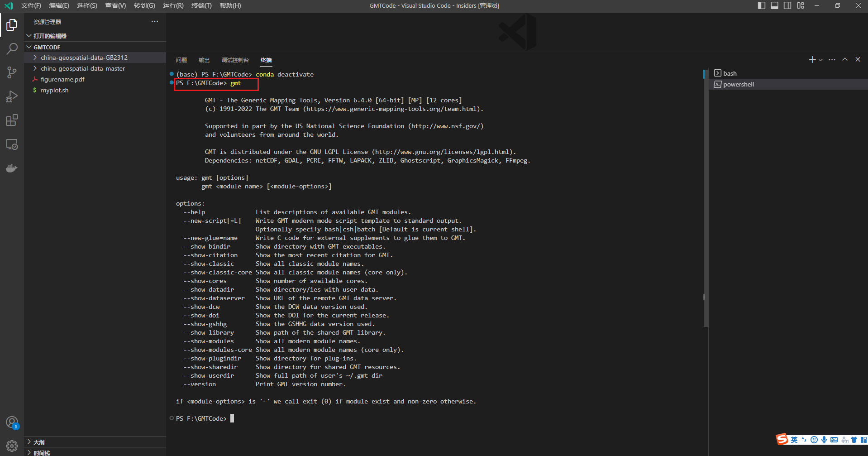Switch to the 调试控制台 panel tab

point(235,60)
